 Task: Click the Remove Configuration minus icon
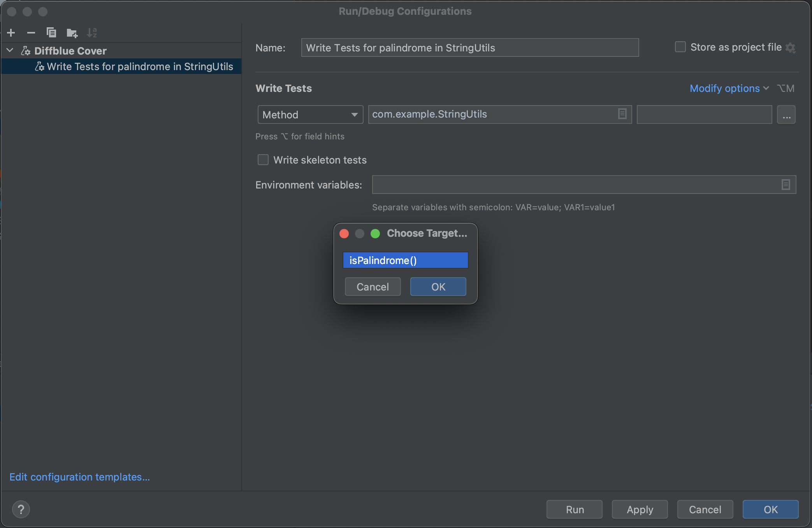(x=31, y=33)
